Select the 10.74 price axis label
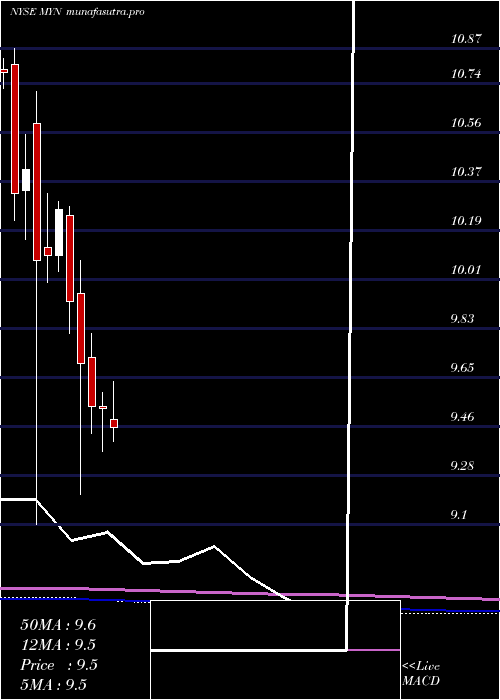This screenshot has width=500, height=700. (466, 74)
